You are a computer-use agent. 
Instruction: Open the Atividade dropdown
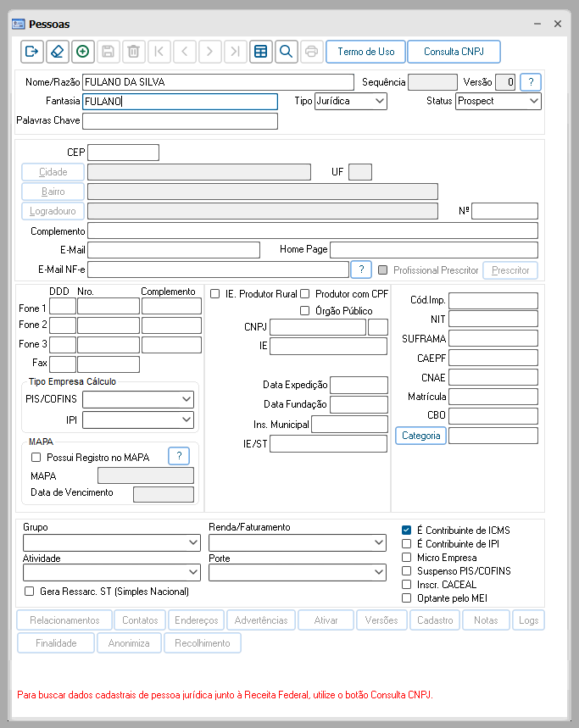click(x=111, y=572)
